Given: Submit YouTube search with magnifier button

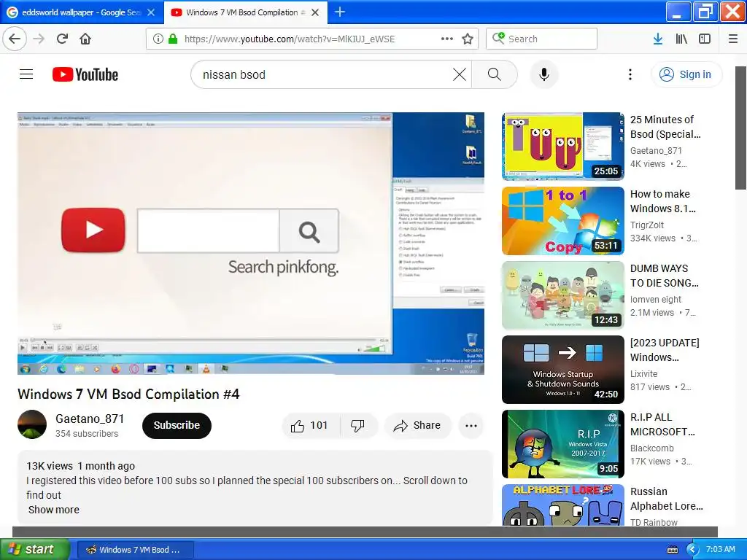Looking at the screenshot, I should coord(495,74).
